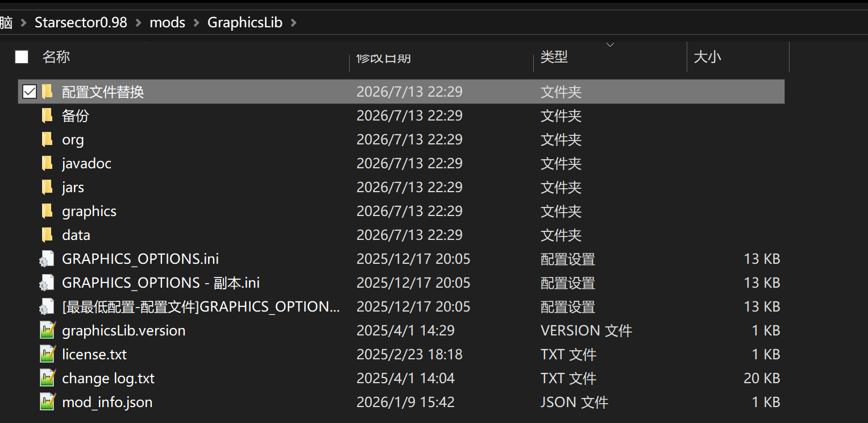Select the jars folder row
Image resolution: width=868 pixels, height=423 pixels.
(x=401, y=187)
